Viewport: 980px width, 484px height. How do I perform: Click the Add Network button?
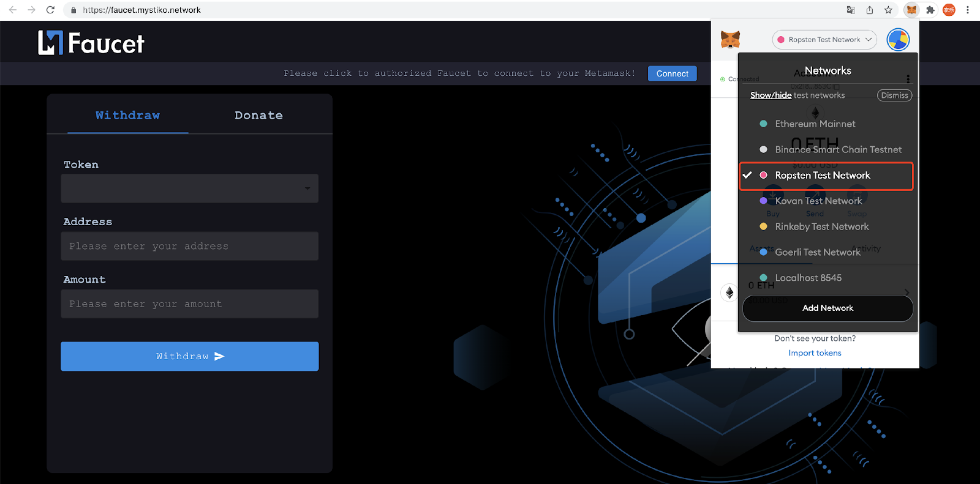coord(827,308)
